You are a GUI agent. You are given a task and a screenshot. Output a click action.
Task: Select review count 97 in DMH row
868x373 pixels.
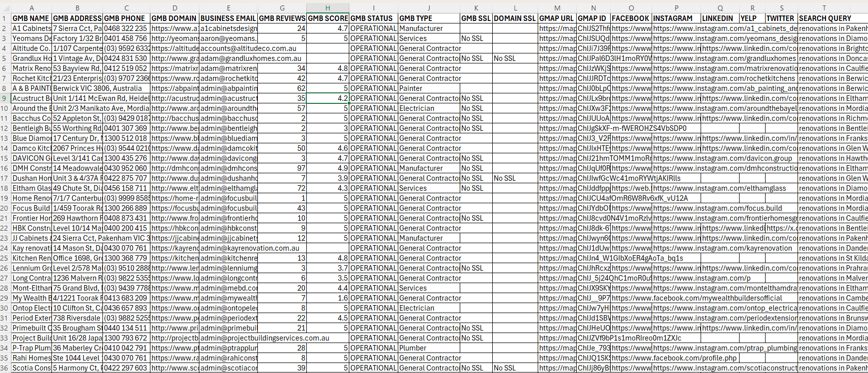click(282, 168)
